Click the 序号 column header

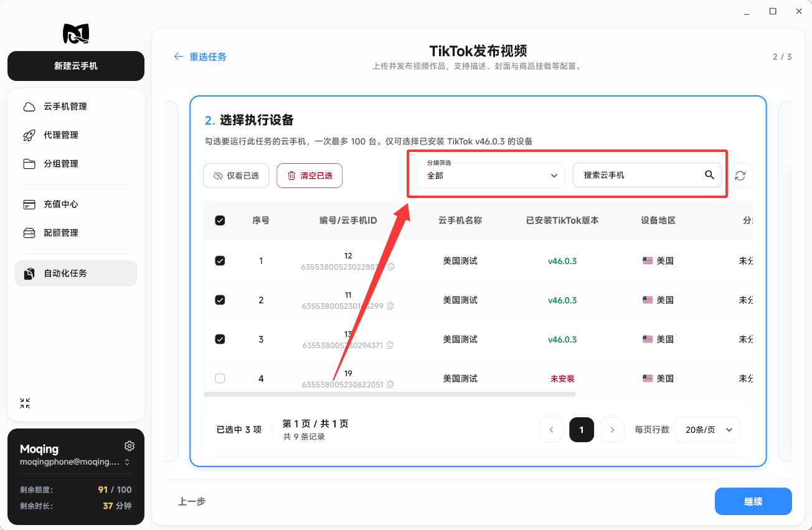[x=261, y=220]
